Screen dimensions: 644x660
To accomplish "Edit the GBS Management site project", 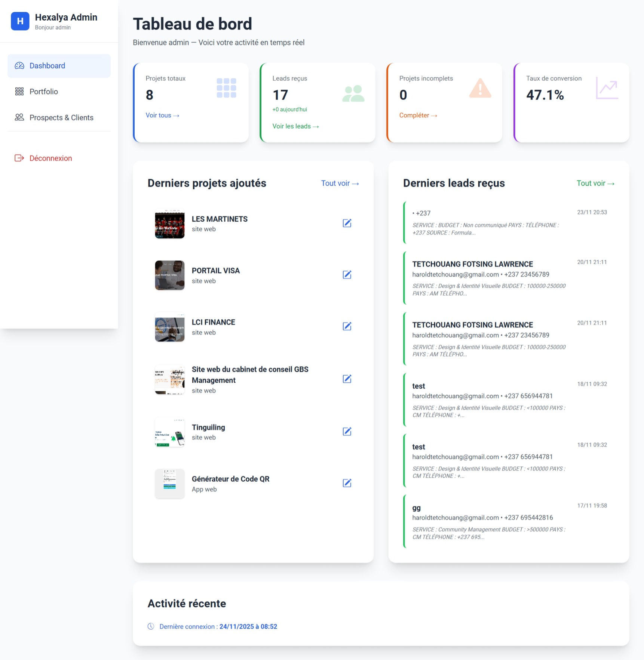I will click(347, 379).
